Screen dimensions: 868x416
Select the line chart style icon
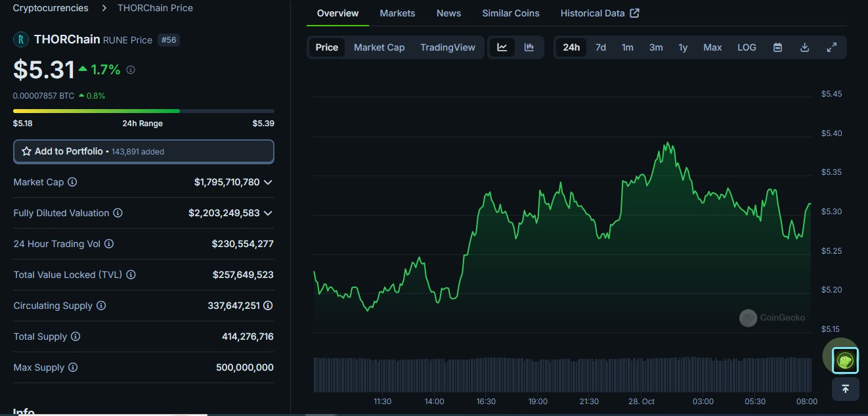tap(502, 47)
